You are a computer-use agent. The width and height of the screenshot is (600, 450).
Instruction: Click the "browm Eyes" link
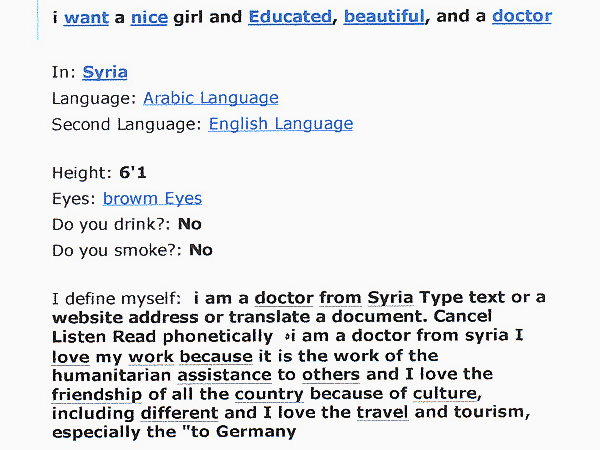[x=152, y=198]
